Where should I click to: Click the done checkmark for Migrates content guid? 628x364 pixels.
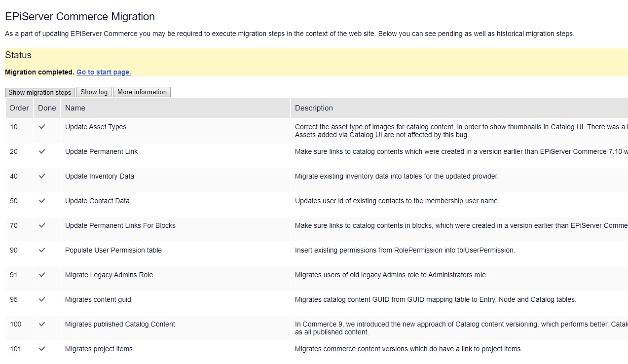click(x=42, y=299)
